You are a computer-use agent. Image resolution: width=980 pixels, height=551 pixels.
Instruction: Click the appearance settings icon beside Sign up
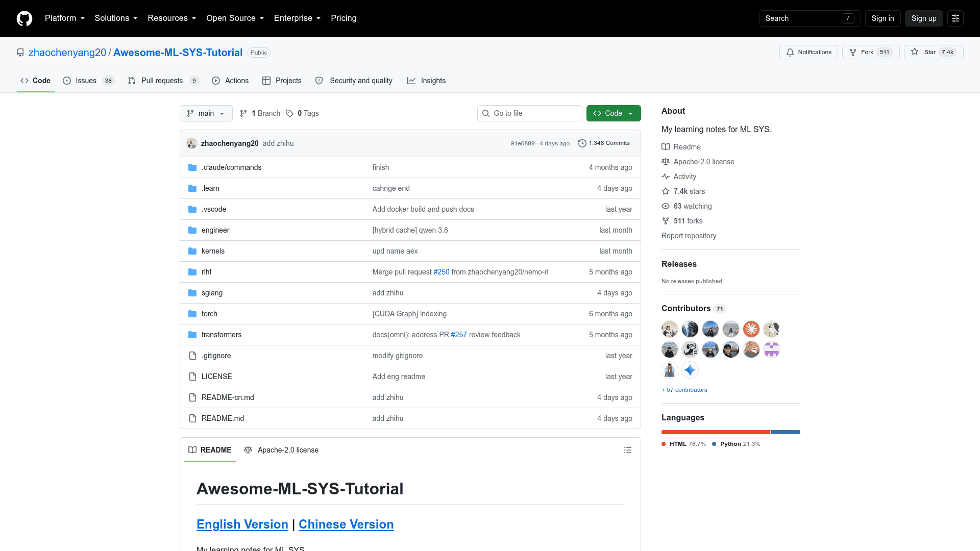tap(955, 18)
